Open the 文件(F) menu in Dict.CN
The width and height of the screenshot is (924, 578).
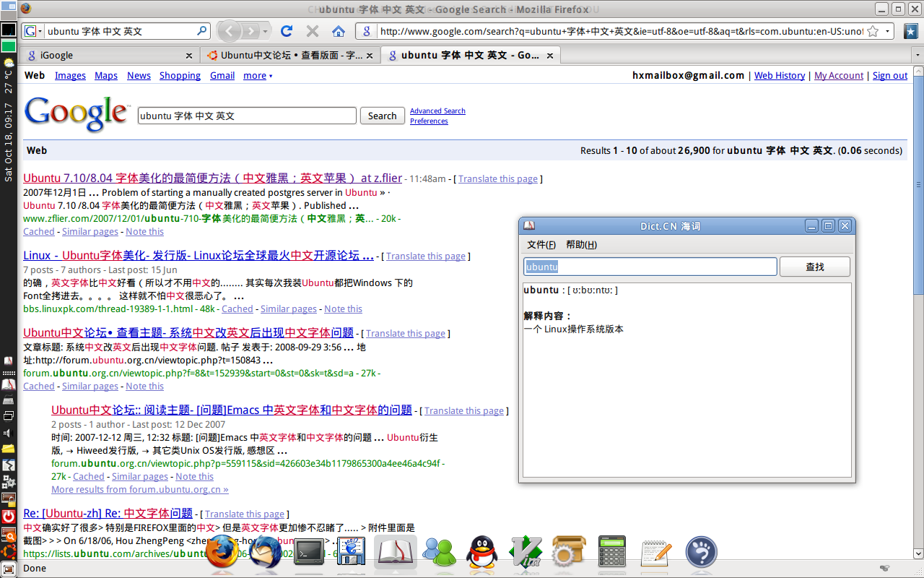tap(541, 244)
